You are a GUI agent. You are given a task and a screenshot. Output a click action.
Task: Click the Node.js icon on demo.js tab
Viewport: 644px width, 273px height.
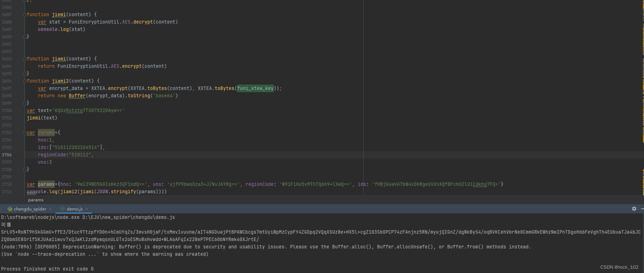coord(62,209)
